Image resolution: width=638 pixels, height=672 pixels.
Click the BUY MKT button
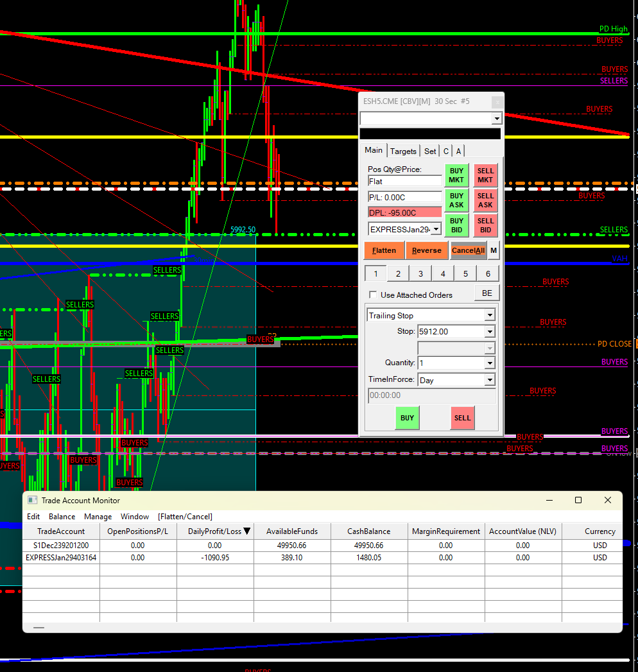(456, 175)
